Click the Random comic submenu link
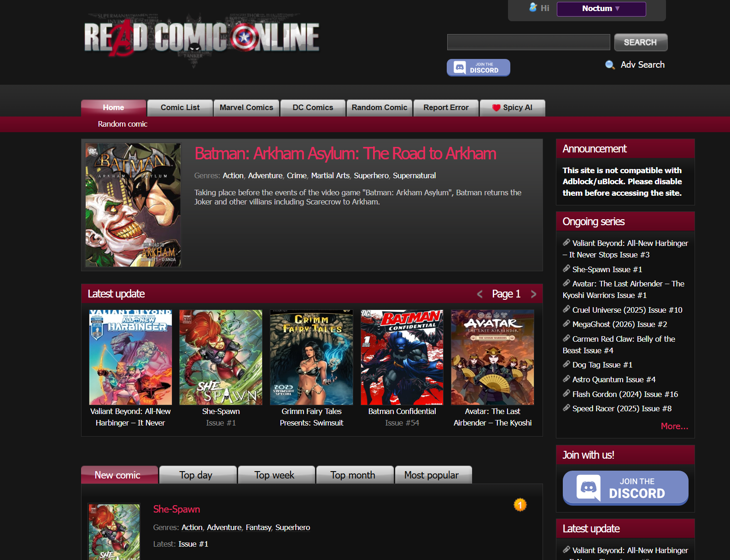The image size is (730, 560). coord(123,124)
